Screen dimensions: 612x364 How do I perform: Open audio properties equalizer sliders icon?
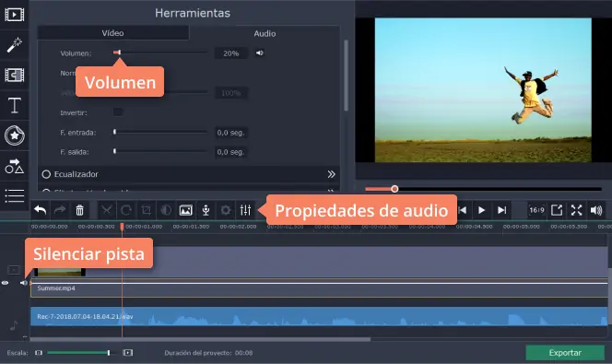coord(245,210)
